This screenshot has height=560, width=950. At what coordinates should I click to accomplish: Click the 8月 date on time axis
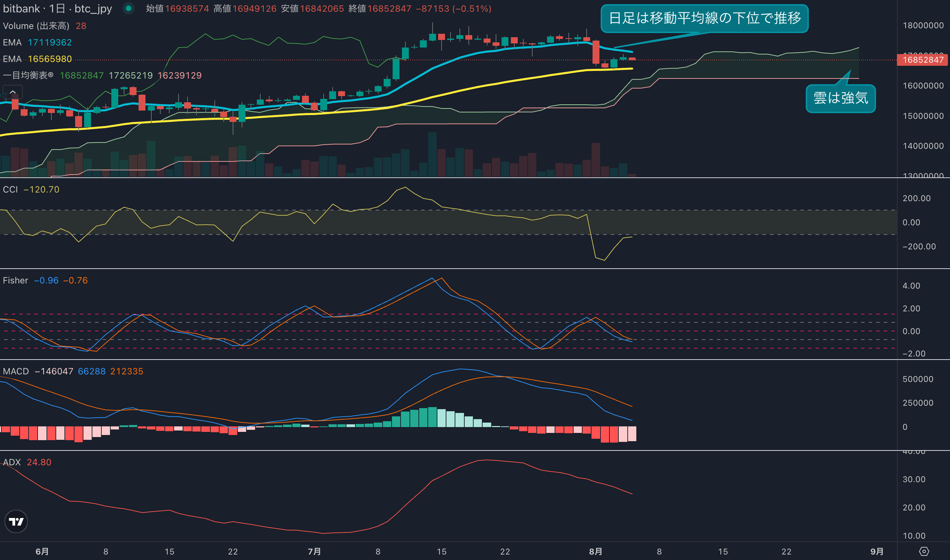pyautogui.click(x=595, y=551)
